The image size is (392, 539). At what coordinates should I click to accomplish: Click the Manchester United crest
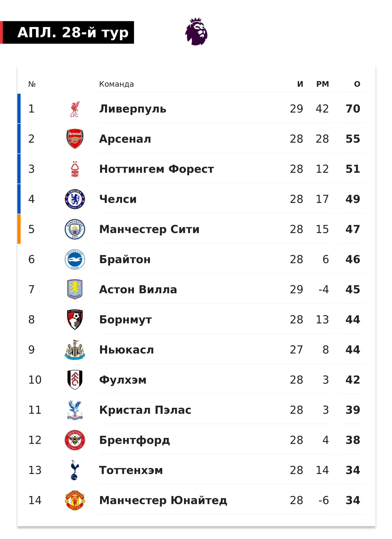[75, 500]
